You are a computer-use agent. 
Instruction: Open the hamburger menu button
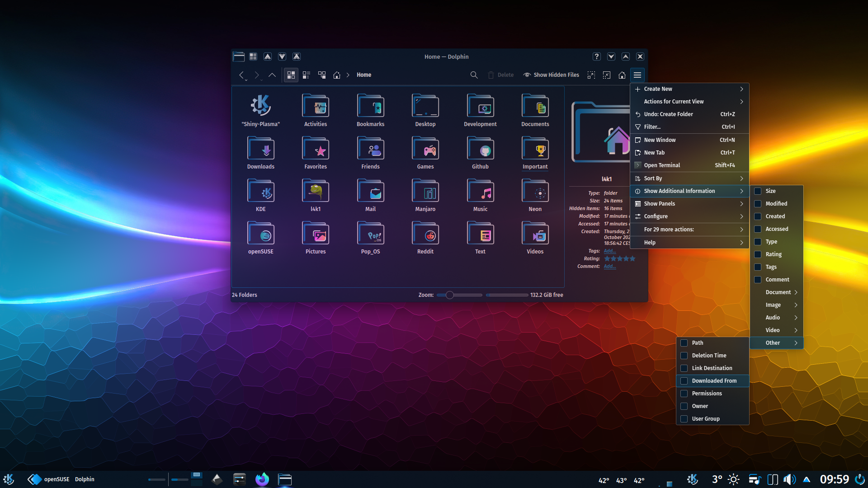click(x=637, y=75)
